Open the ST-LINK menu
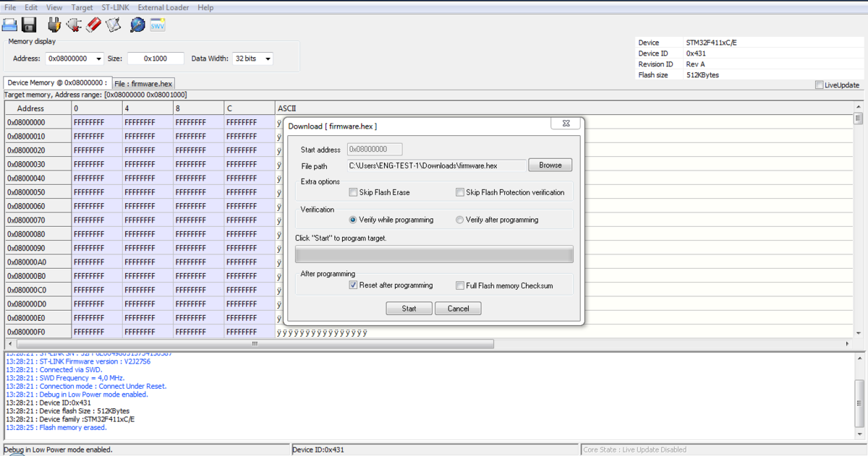 115,7
